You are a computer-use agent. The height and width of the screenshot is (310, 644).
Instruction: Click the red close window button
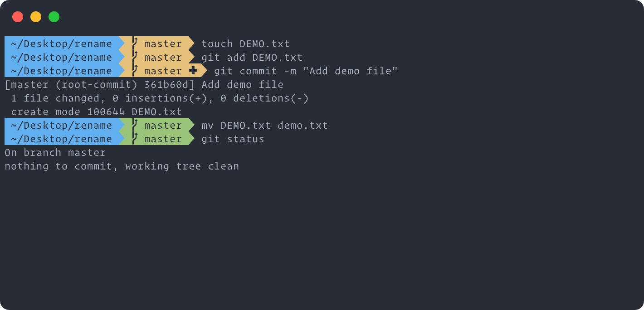(x=18, y=17)
